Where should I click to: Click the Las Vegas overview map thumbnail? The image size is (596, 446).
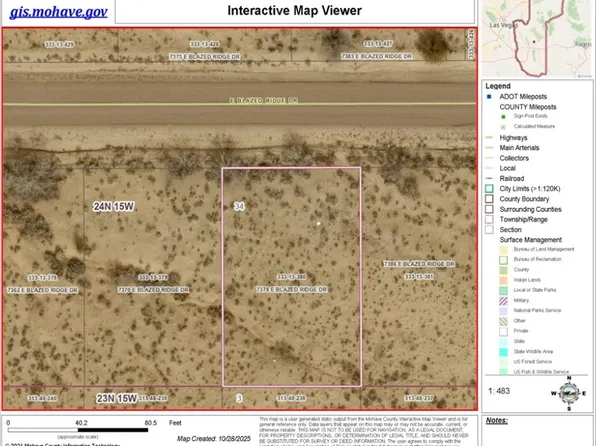pyautogui.click(x=537, y=39)
